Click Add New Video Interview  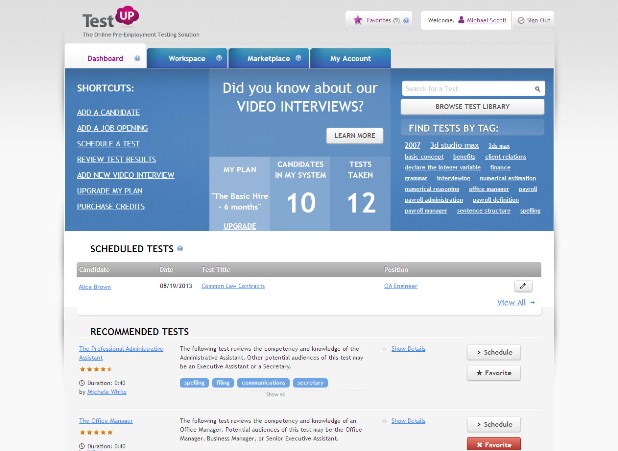click(x=126, y=175)
